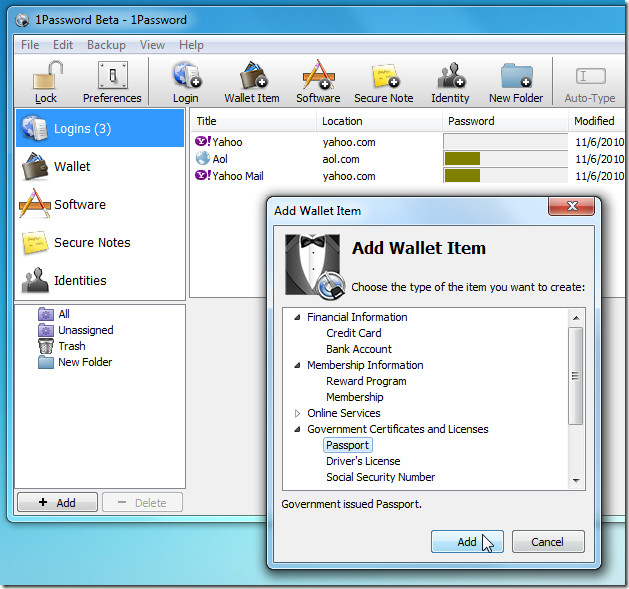Open the View menu
The height and width of the screenshot is (589, 629).
coord(152,45)
